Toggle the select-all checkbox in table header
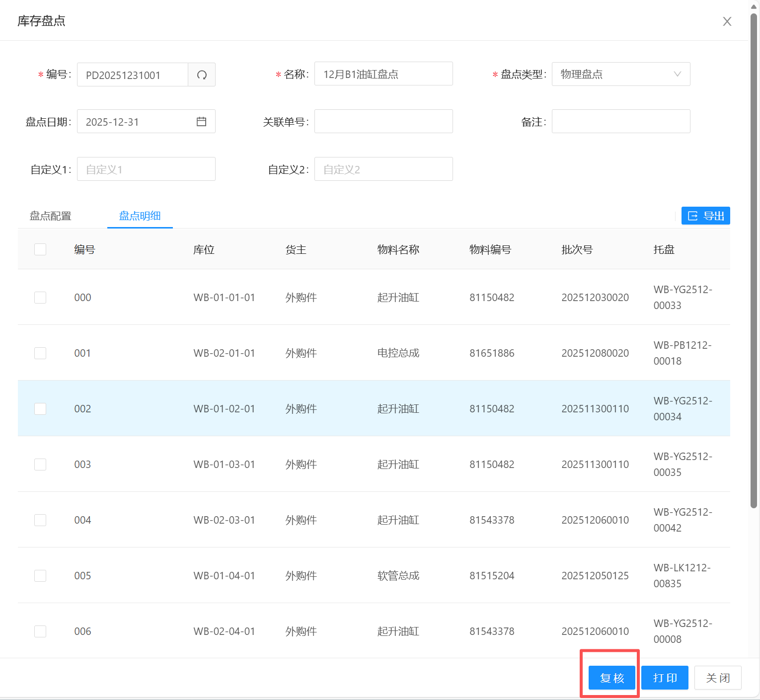 coord(40,249)
